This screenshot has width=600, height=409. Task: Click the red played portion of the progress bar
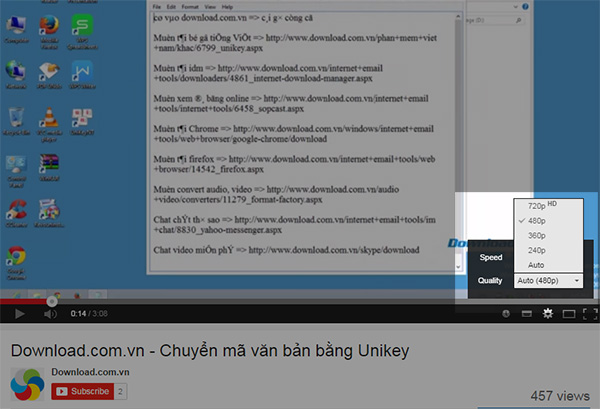tap(23, 301)
